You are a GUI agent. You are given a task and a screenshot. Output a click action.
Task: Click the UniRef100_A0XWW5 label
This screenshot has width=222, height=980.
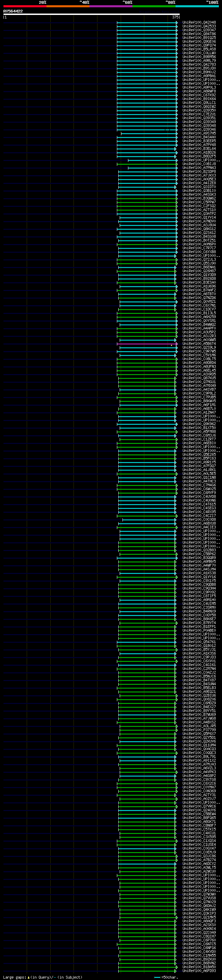pos(199,340)
